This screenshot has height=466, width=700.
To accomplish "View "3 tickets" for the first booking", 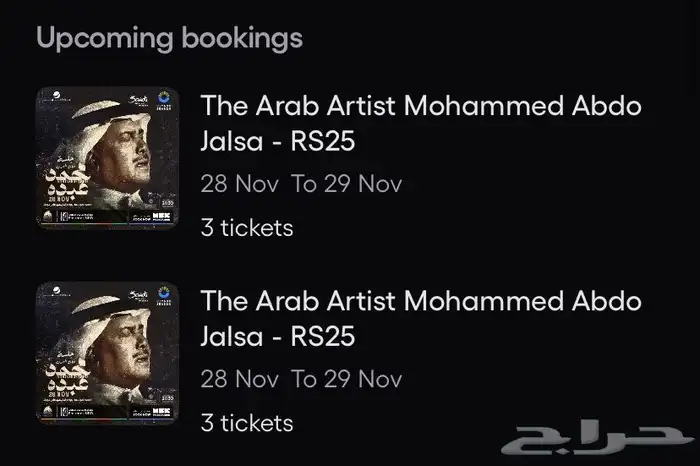I will [x=246, y=227].
